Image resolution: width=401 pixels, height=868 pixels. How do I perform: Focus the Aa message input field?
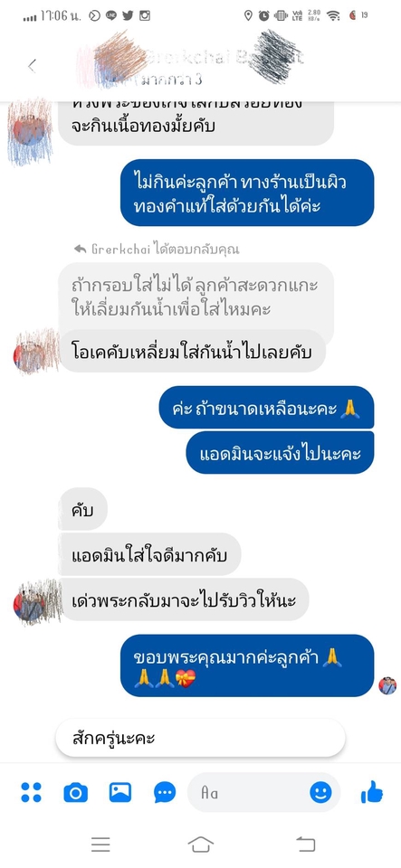[x=264, y=793]
